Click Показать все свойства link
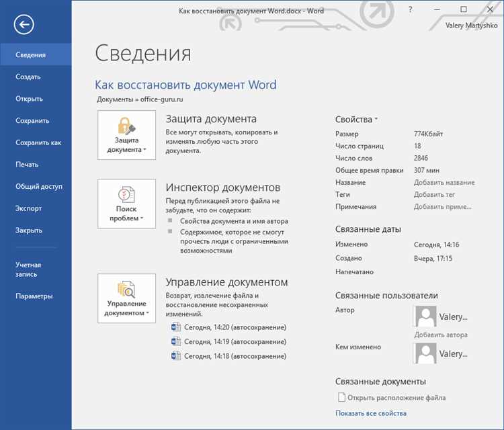The height and width of the screenshot is (430, 504). point(371,413)
